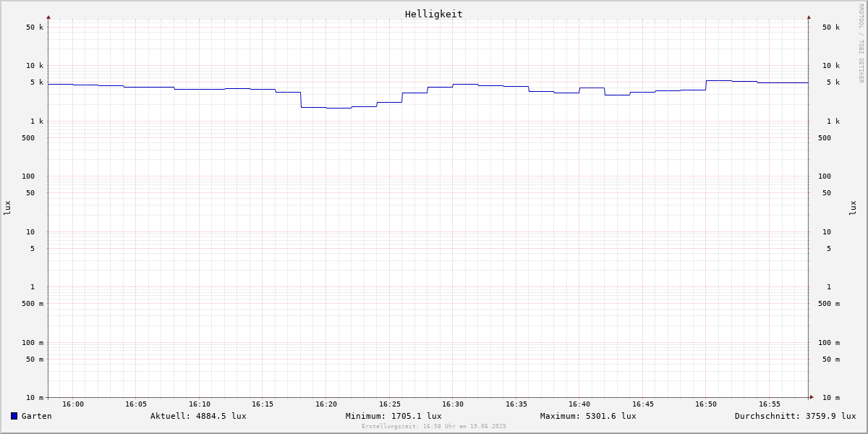Select the Durchschnitt: 3759.9 lux value
Image resolution: width=868 pixels, height=434 pixels.
coord(796,416)
